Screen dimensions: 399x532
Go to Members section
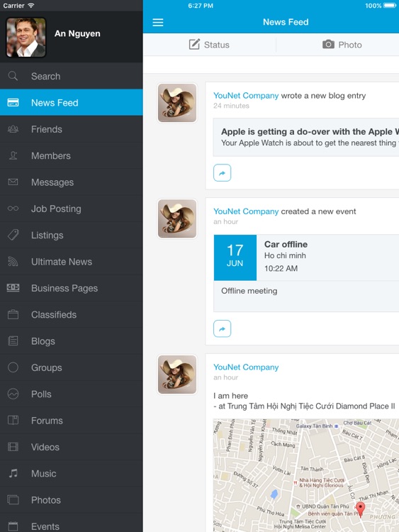point(71,155)
